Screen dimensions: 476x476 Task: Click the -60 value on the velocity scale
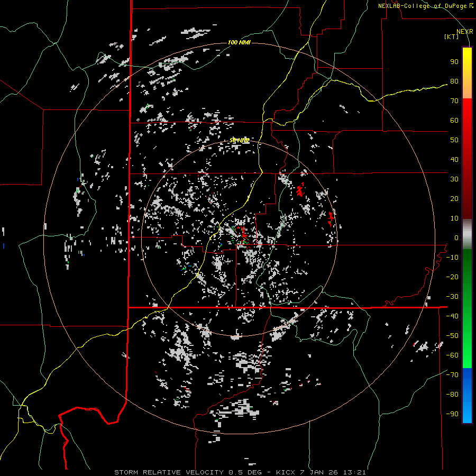[x=452, y=355]
